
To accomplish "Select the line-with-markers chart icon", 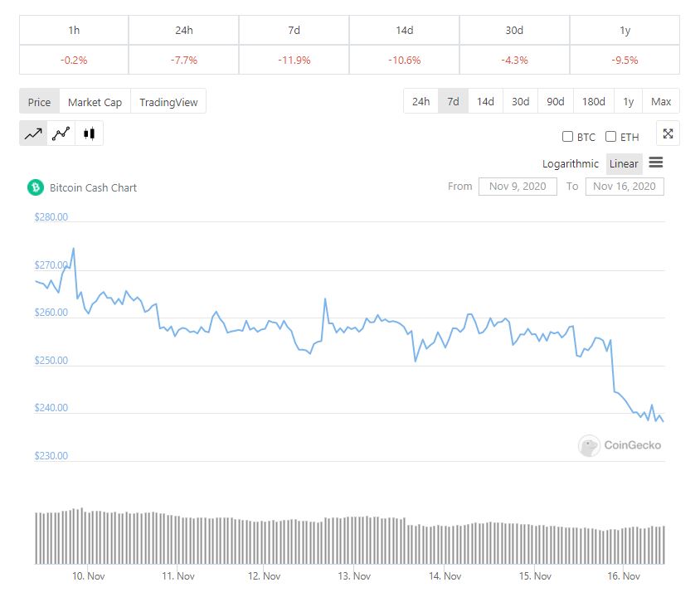I will pyautogui.click(x=61, y=133).
